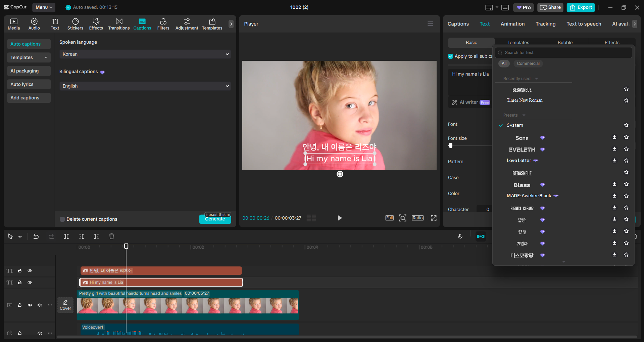
Task: Switch to the Animation tab
Action: tap(512, 24)
